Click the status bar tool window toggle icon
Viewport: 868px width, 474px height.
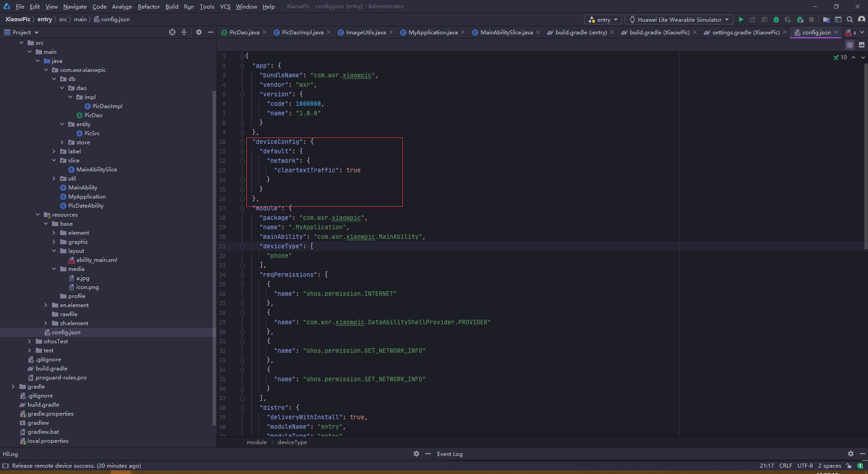pyautogui.click(x=5, y=466)
